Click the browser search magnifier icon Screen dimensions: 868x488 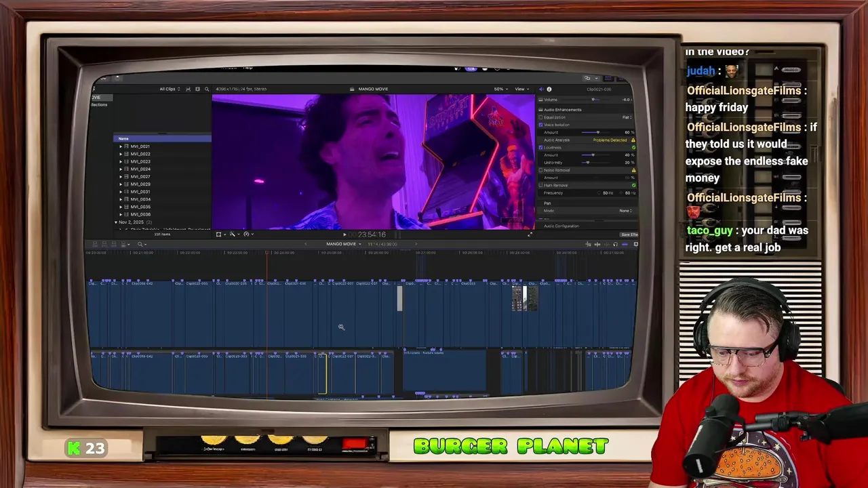pos(207,89)
